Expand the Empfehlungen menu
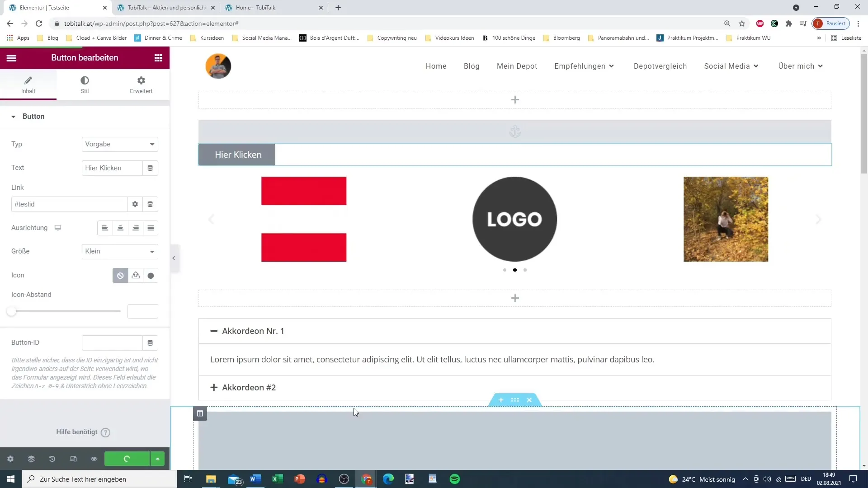 pyautogui.click(x=584, y=66)
